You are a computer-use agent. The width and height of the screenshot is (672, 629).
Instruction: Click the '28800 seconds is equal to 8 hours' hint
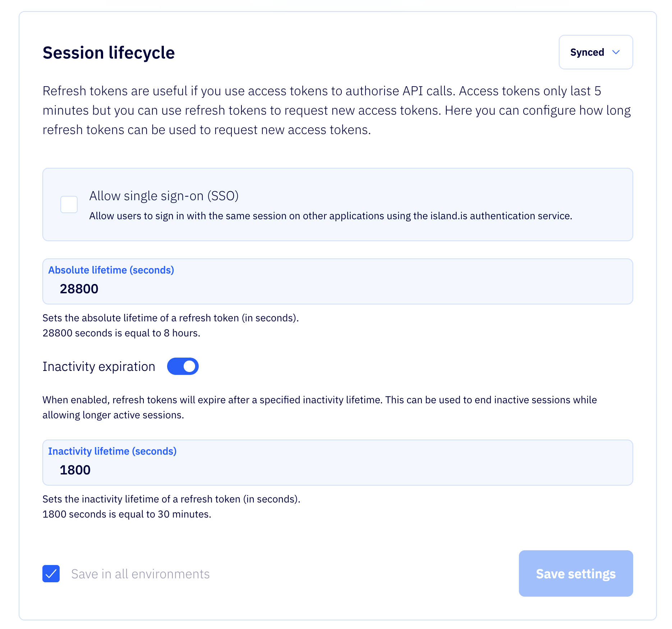(x=121, y=333)
